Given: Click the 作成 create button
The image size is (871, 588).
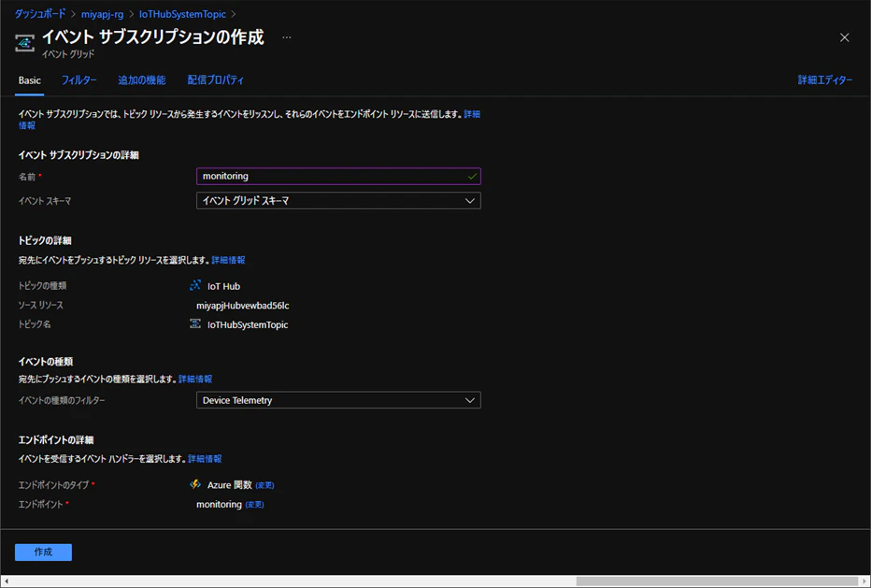Looking at the screenshot, I should (43, 552).
